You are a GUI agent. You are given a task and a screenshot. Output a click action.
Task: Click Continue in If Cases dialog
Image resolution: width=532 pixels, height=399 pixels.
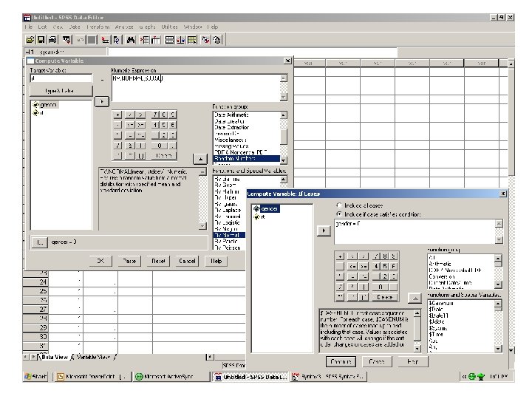pos(341,361)
